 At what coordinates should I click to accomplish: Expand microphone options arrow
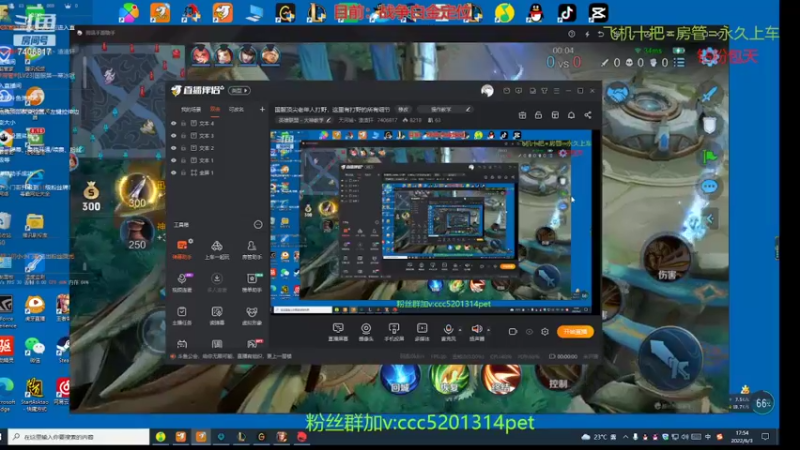tap(460, 330)
